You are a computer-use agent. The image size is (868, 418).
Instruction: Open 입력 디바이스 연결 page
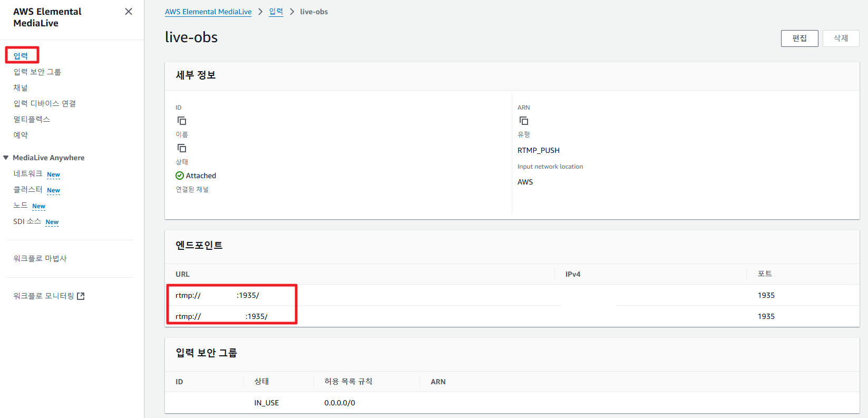coord(44,103)
